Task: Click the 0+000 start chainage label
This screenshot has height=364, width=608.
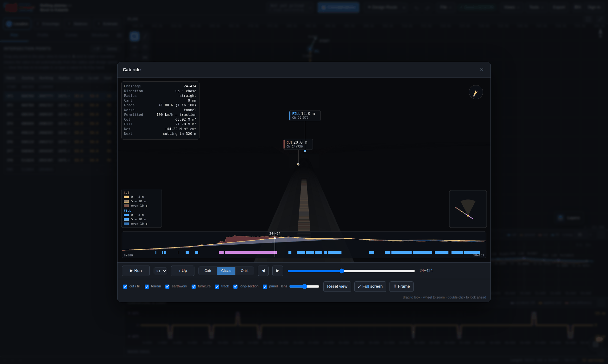Action: pos(128,255)
